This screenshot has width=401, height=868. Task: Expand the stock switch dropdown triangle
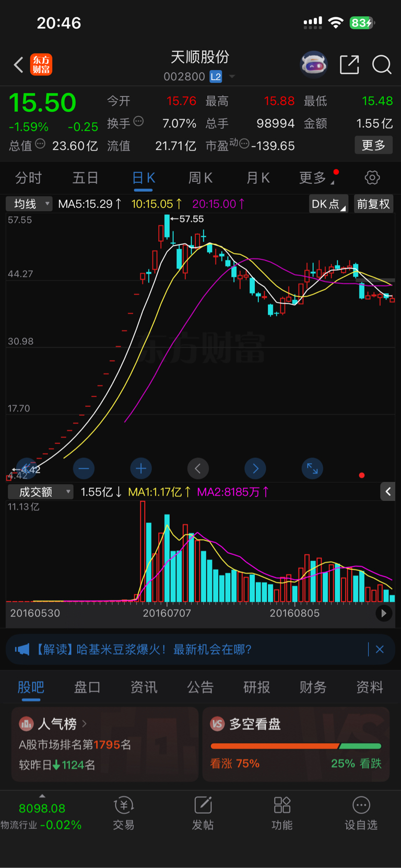(x=232, y=77)
